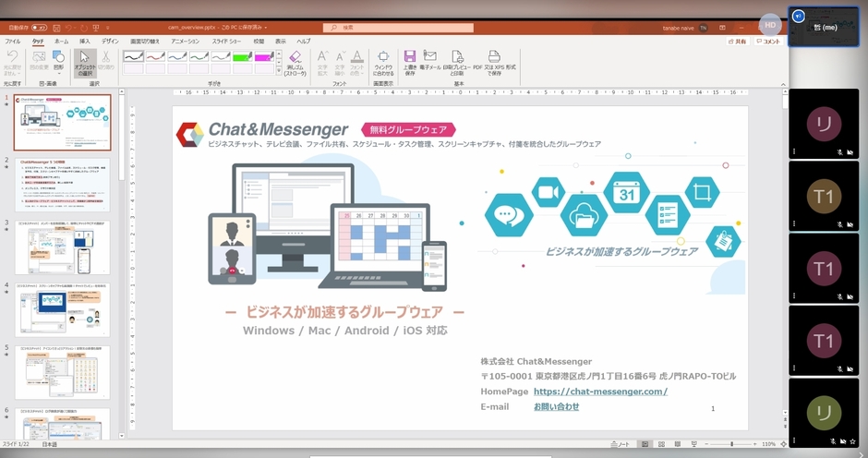
Task: Switch to slide sorter view icon
Action: 661,444
